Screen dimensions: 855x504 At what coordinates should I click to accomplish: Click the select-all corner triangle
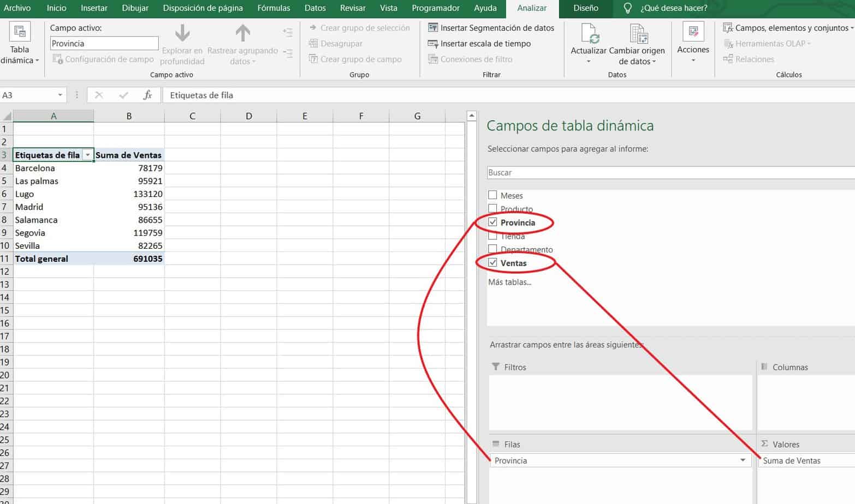(x=7, y=116)
